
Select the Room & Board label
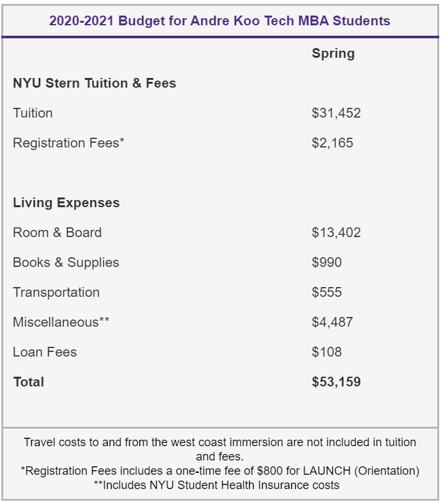[57, 233]
